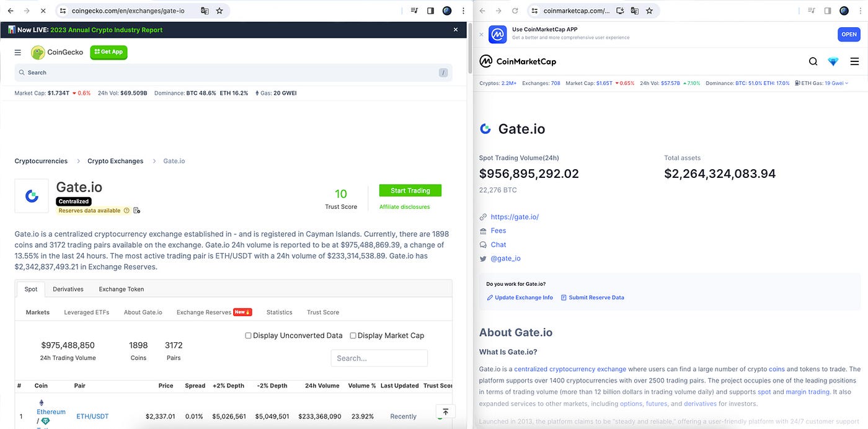Open the CoinMarketCap hamburger menu
Viewport: 868px width, 429px height.
coord(854,61)
